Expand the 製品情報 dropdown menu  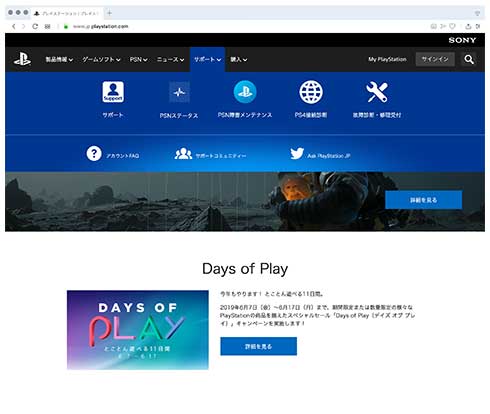click(59, 59)
